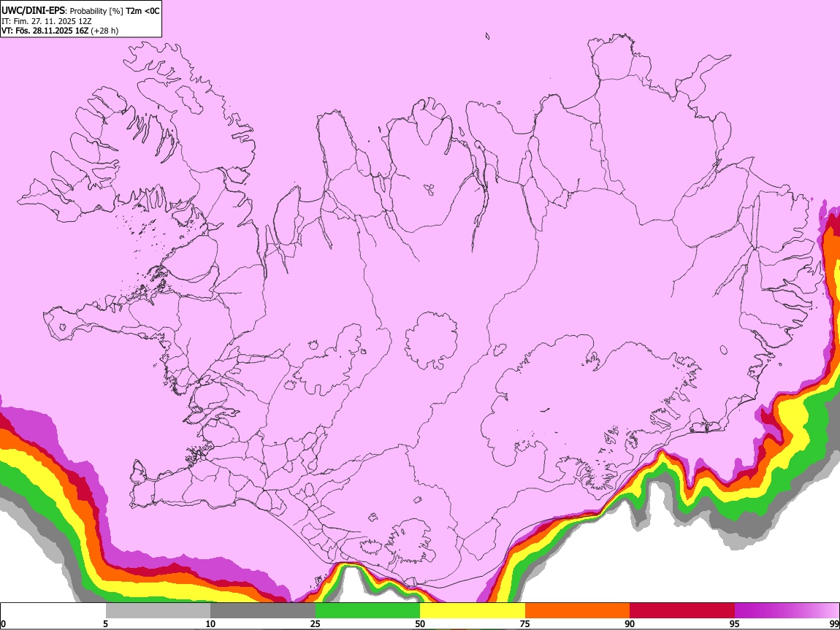Click the legend value '90'
This screenshot has width=840, height=630.
click(x=630, y=623)
